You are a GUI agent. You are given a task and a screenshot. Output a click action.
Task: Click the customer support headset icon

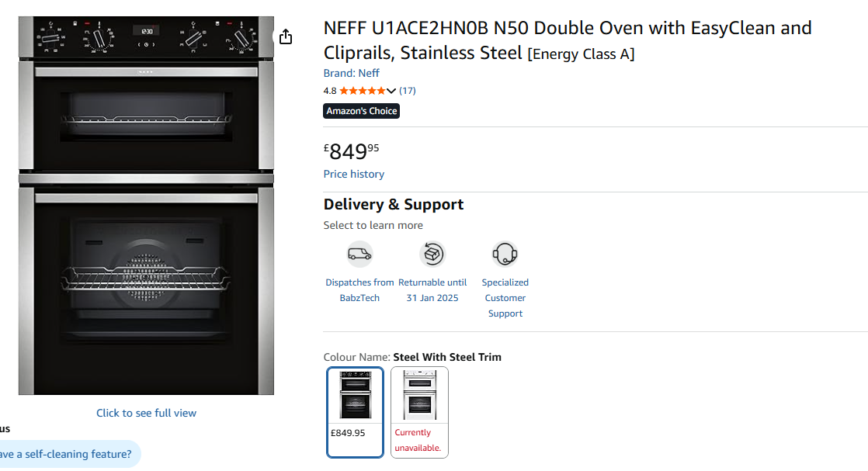(x=505, y=254)
